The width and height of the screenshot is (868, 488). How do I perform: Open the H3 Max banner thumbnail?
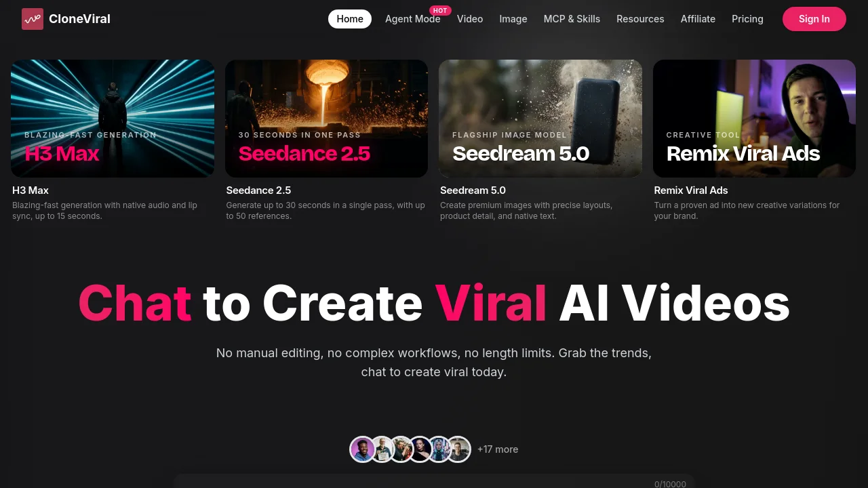pyautogui.click(x=113, y=119)
